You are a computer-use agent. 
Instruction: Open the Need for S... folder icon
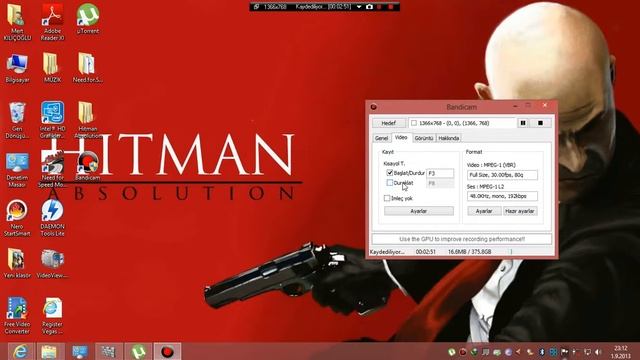[87, 68]
